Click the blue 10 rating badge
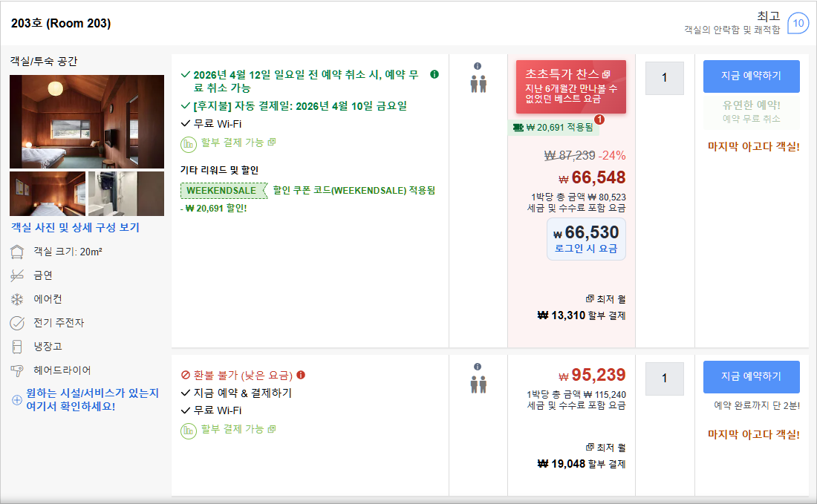 pos(798,24)
